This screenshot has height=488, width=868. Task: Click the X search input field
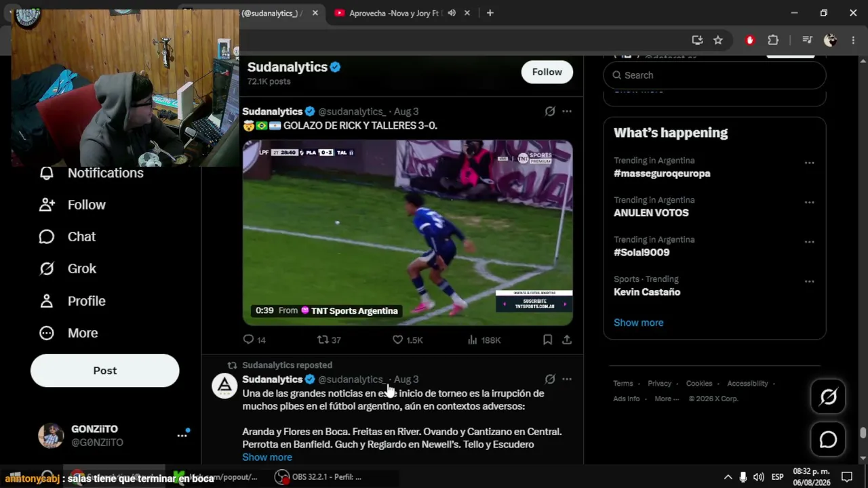[715, 75]
